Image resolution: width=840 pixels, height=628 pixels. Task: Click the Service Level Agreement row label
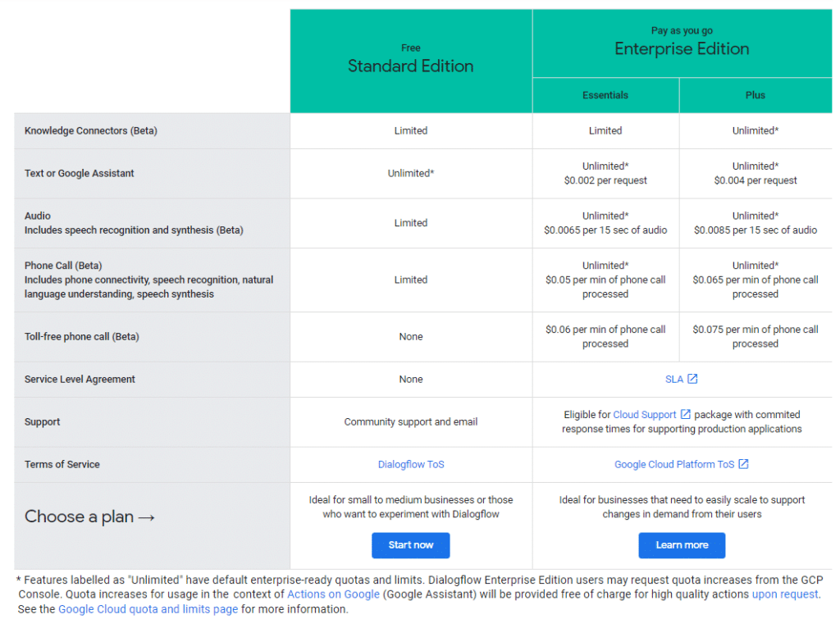tap(80, 380)
